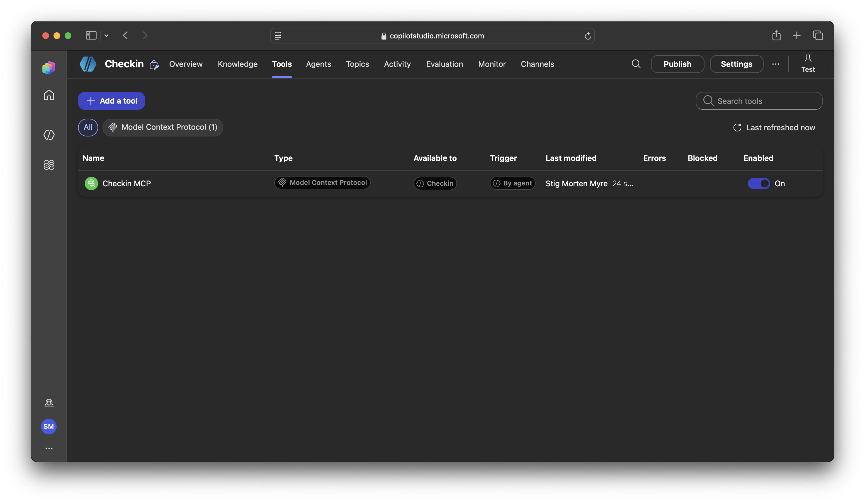Screen dimensions: 865x504
Task: Go back with Safari back arrow
Action: 125,35
